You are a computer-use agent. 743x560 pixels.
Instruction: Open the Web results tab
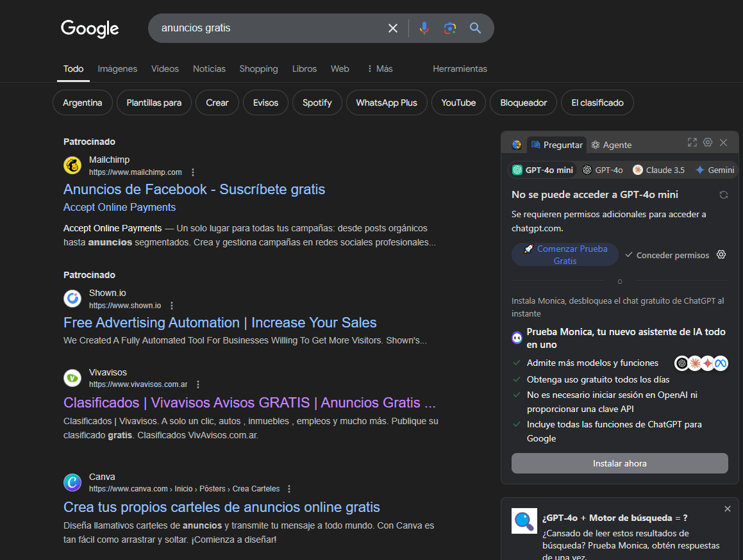coord(340,69)
